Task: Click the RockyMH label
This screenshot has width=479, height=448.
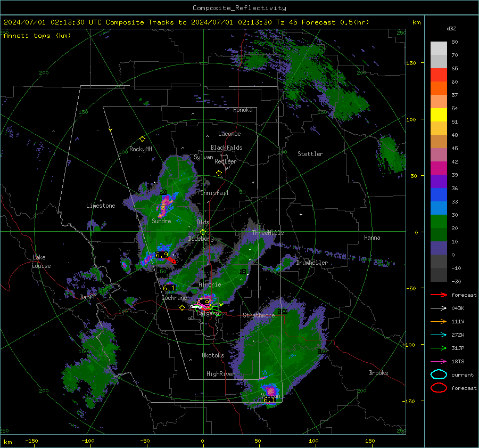Action: tap(141, 149)
